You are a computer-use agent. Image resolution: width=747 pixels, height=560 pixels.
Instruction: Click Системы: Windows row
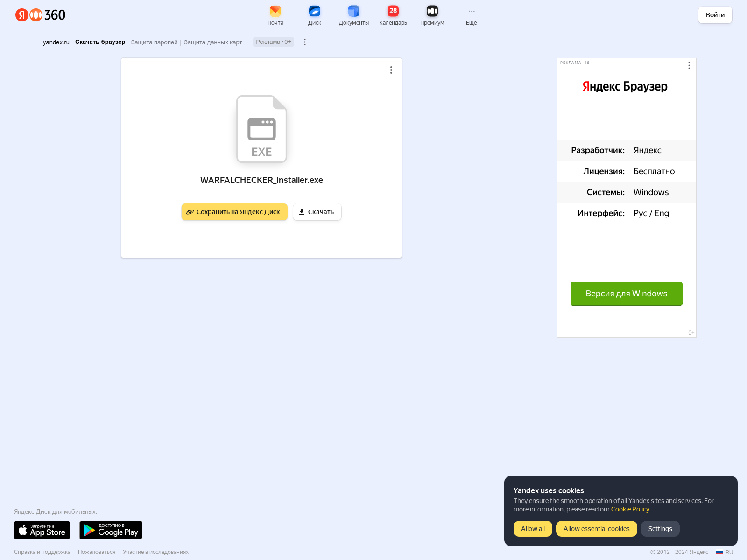(627, 192)
